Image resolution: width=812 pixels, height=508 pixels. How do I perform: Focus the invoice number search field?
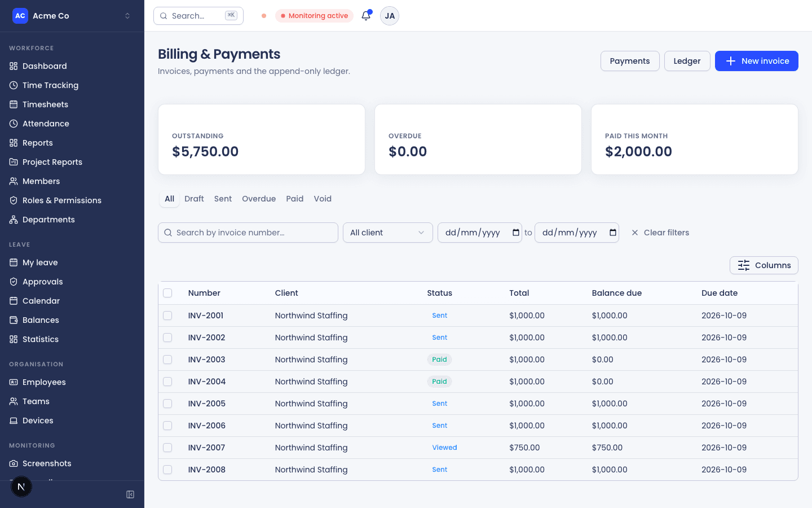click(x=248, y=233)
